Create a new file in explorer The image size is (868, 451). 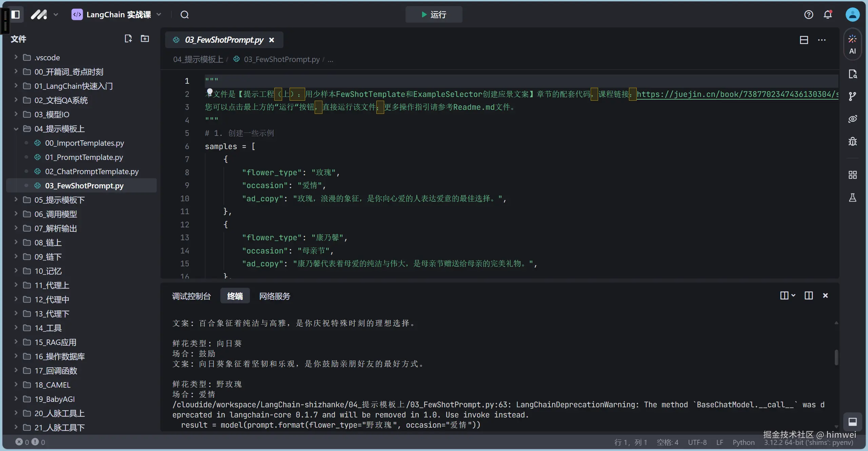pyautogui.click(x=128, y=39)
